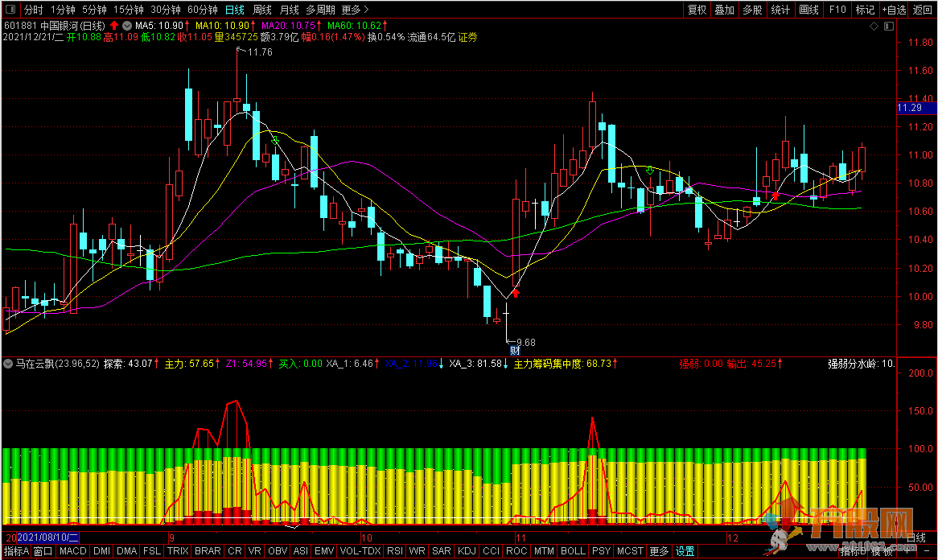
Task: Select the 日线 period tab
Action: pos(235,10)
